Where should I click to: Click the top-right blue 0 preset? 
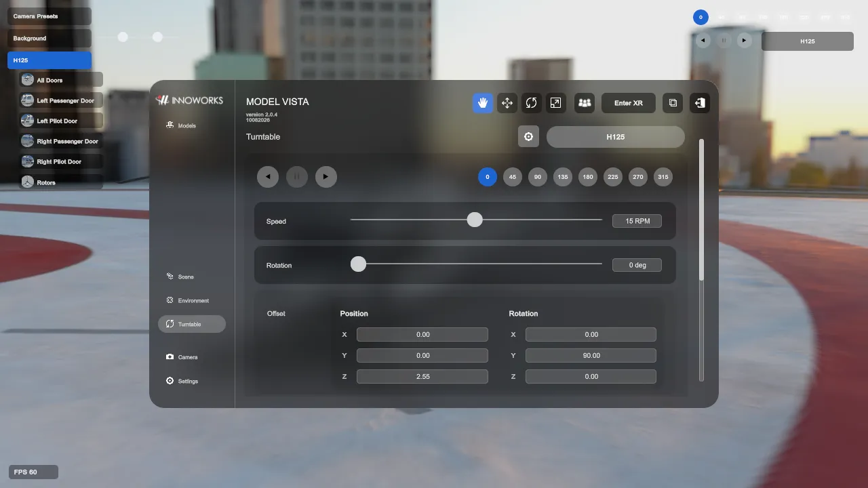tap(701, 17)
